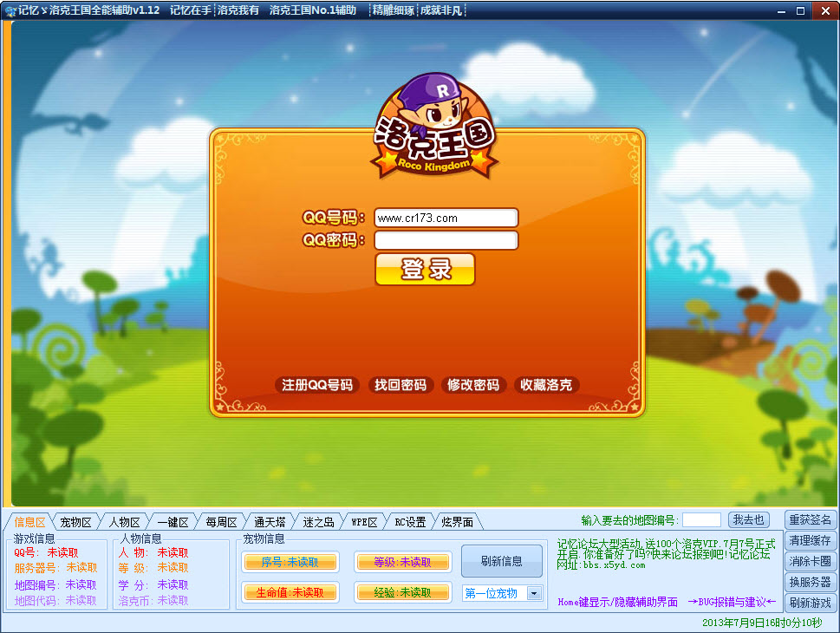Image resolution: width=840 pixels, height=633 pixels.
Task: Focus the QQ密码 password field
Action: 446,240
